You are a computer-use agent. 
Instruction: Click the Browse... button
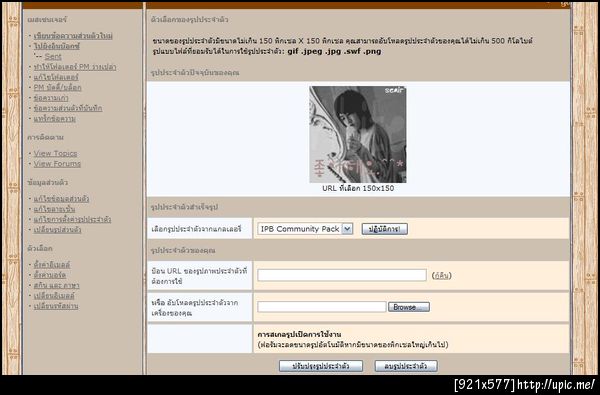click(x=409, y=307)
